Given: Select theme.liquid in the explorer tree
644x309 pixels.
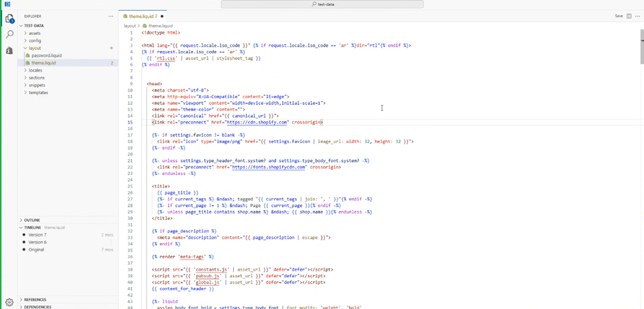Looking at the screenshot, I should (43, 63).
